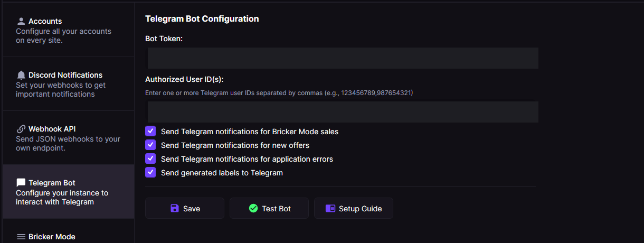Click the Accounts person icon
The height and width of the screenshot is (243, 644).
(21, 21)
